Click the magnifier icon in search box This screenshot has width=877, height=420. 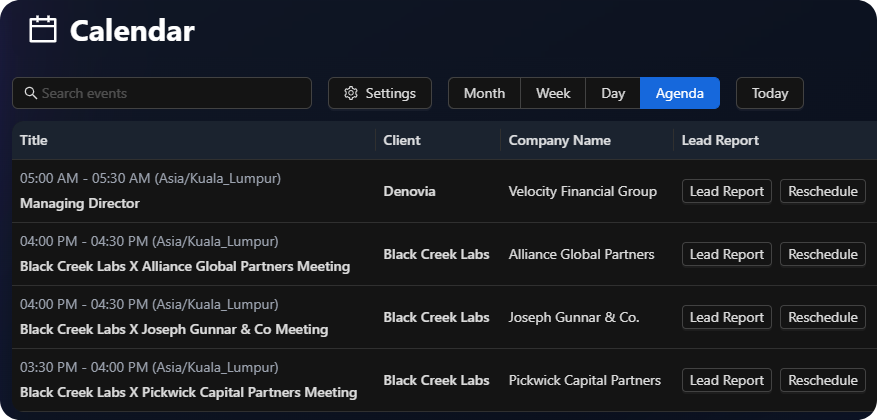[x=30, y=93]
